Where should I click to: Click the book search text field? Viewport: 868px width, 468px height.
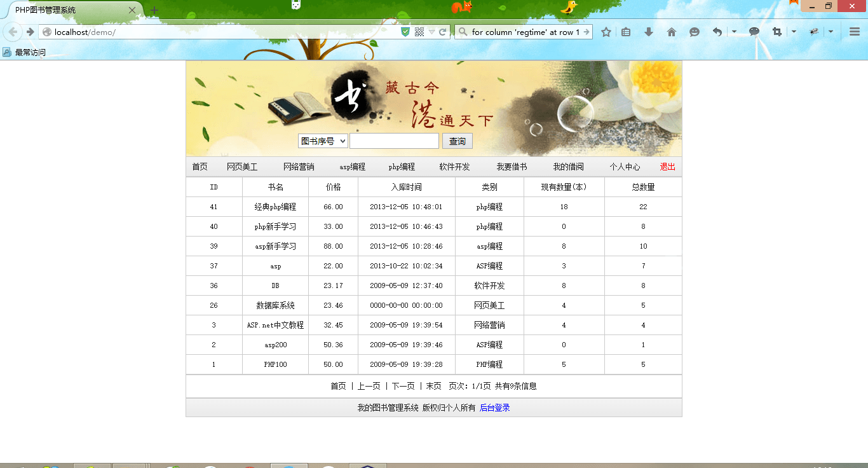pos(394,141)
